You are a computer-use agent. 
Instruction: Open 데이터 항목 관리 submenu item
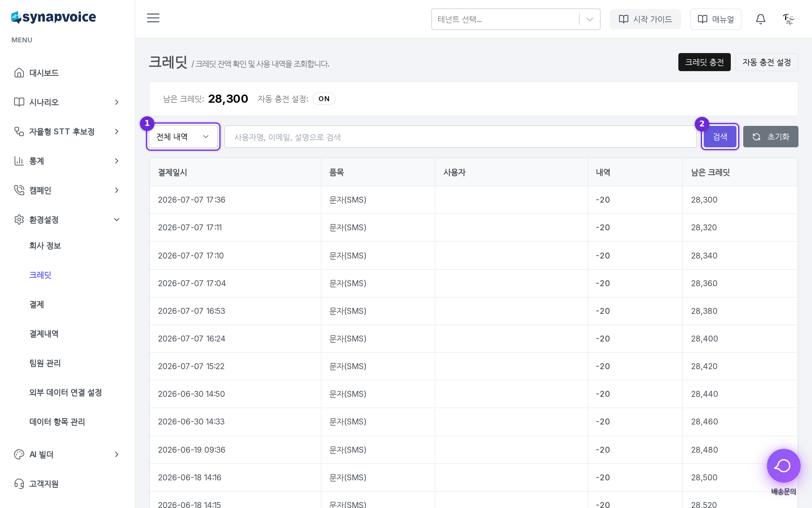[x=57, y=422]
